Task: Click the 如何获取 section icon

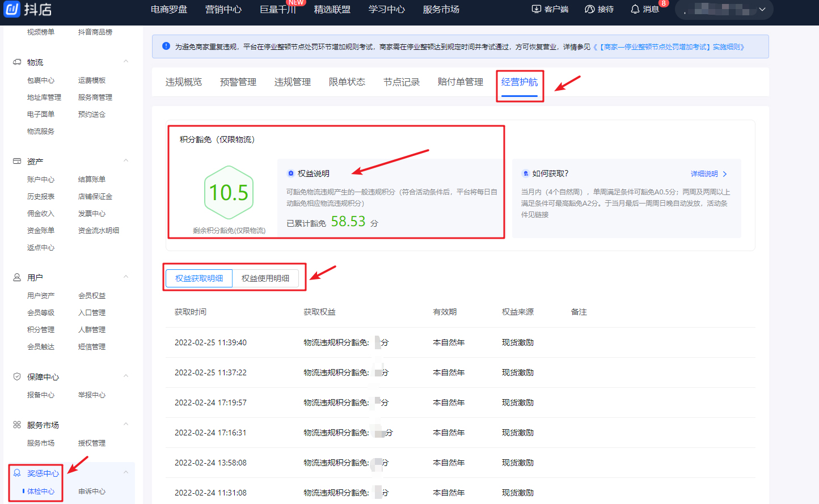Action: coord(526,173)
